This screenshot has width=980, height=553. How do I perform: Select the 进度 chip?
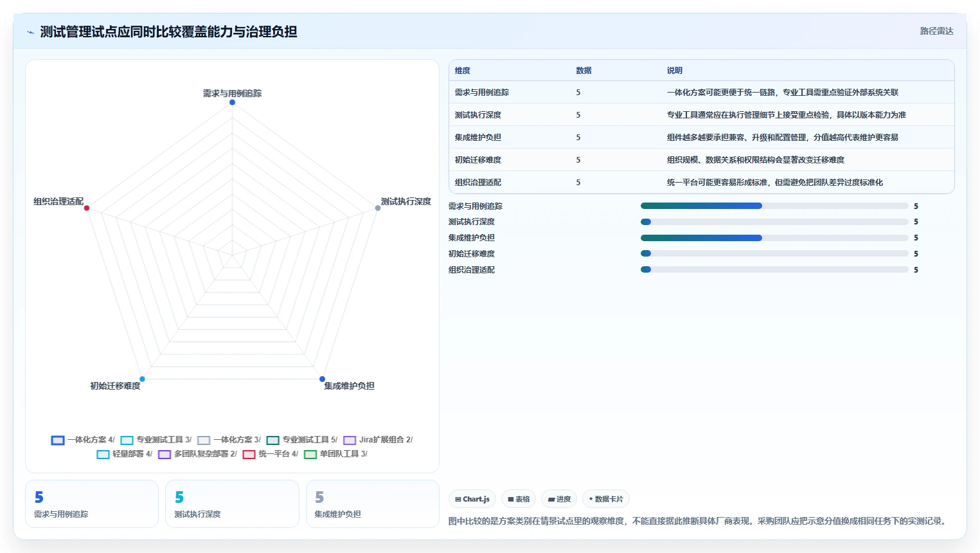coord(559,499)
